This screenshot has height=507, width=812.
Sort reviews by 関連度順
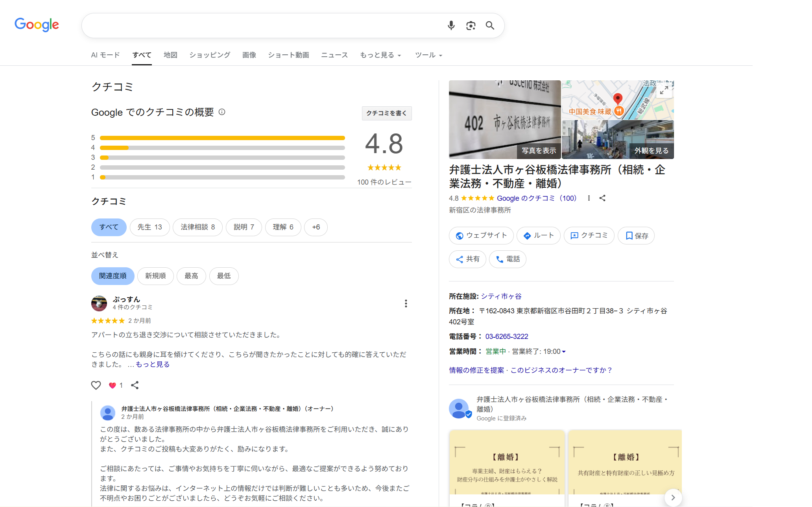coord(113,276)
